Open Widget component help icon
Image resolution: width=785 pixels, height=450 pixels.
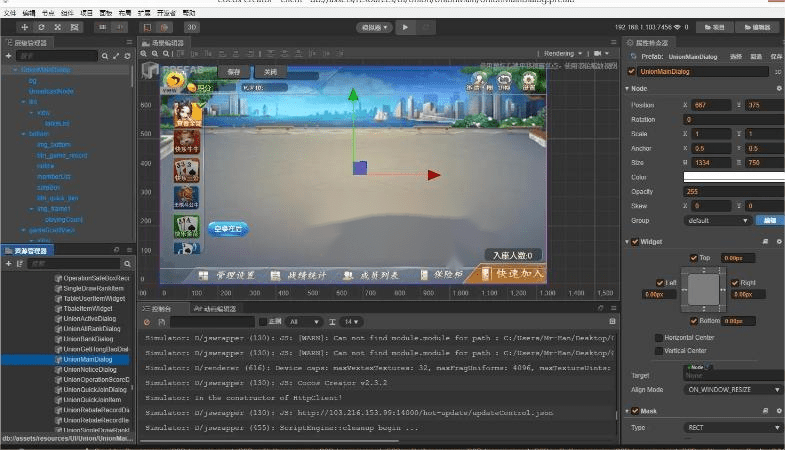pyautogui.click(x=765, y=241)
